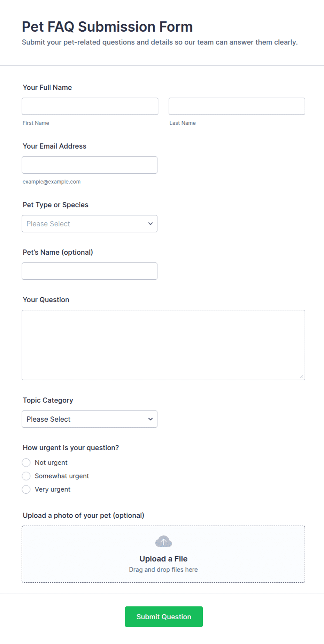Click inside the Your Question textarea
The height and width of the screenshot is (644, 324).
click(163, 345)
